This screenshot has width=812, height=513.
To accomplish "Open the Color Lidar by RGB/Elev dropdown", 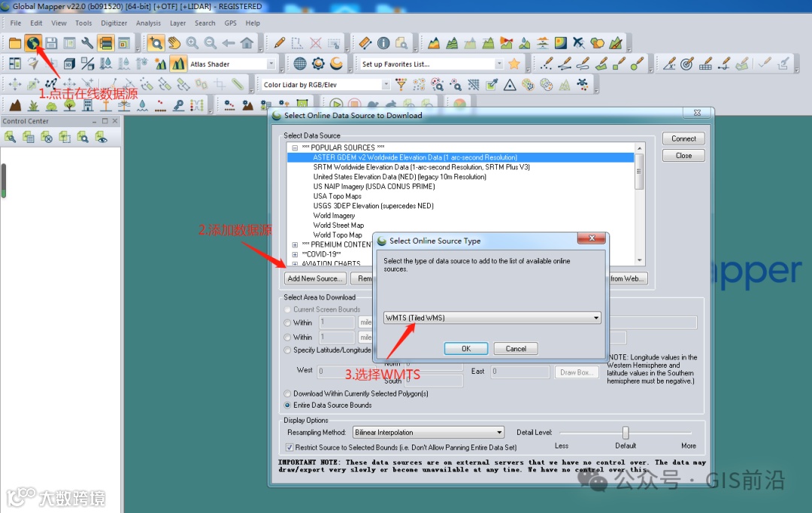I will pos(386,84).
